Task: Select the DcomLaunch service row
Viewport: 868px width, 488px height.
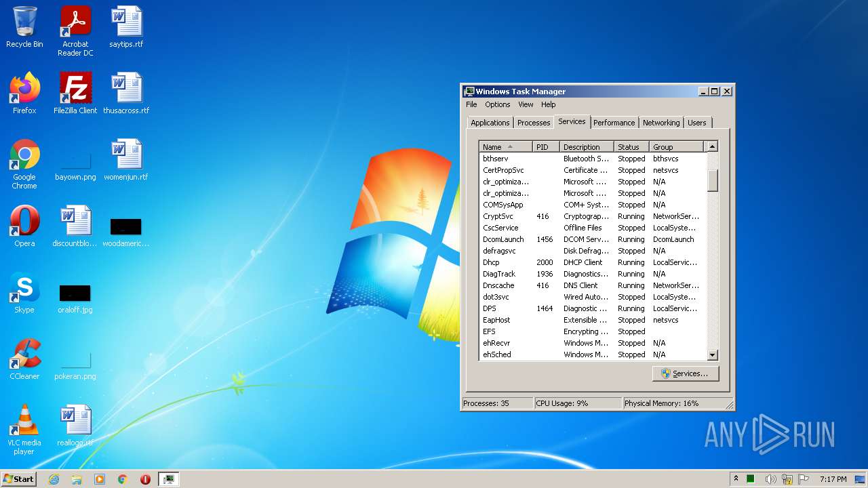Action: click(593, 239)
